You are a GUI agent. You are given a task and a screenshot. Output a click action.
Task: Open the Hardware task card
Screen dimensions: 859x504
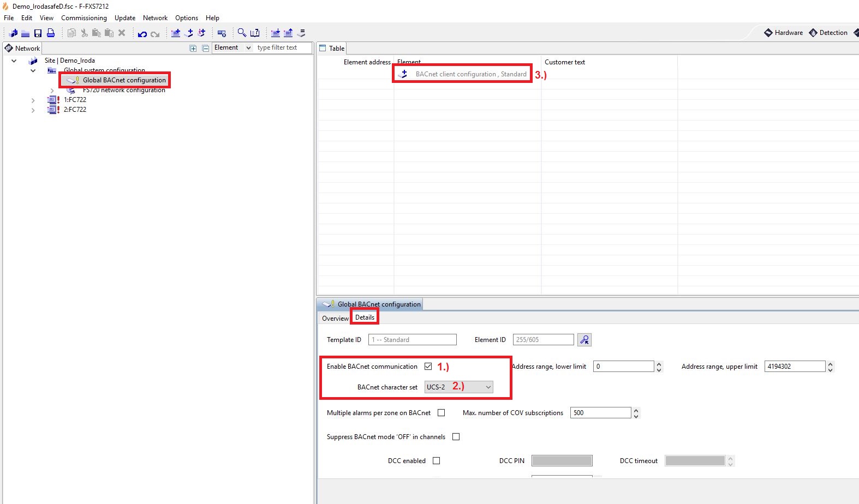[784, 33]
